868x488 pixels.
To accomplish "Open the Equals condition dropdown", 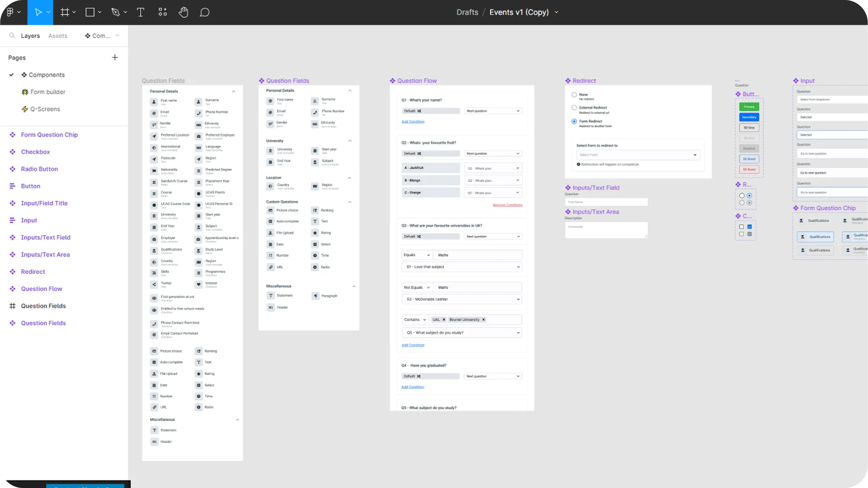I will coord(417,255).
